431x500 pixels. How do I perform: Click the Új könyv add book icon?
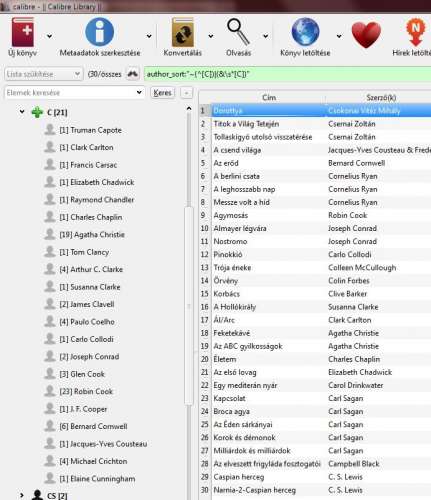[x=23, y=32]
